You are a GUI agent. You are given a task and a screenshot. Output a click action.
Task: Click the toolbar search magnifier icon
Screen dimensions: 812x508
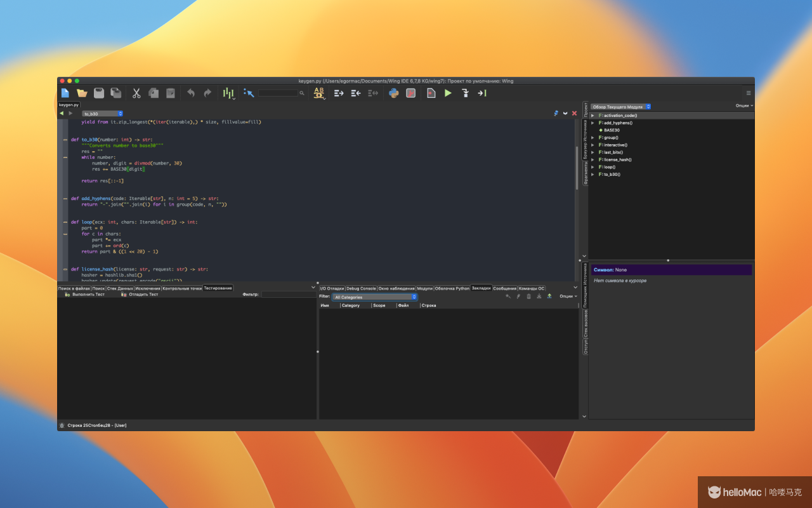(x=302, y=93)
